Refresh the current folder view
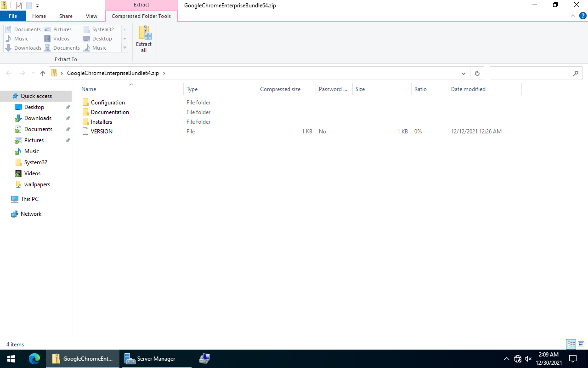This screenshot has width=588, height=368. coord(477,73)
